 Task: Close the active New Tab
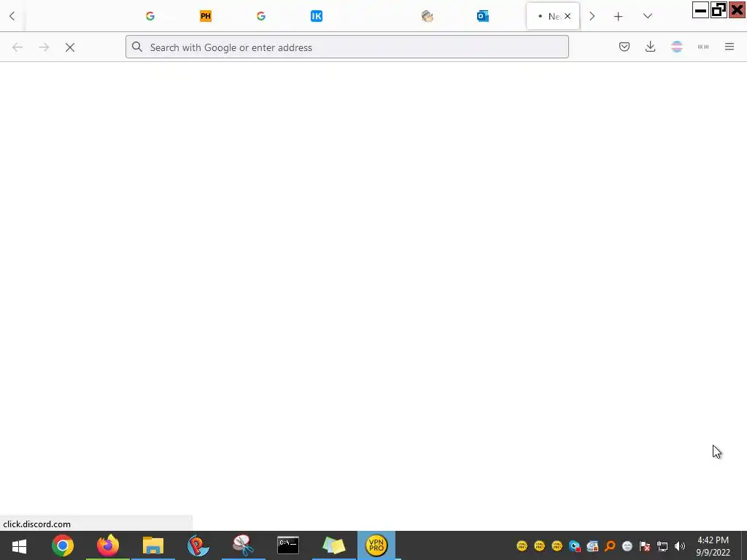coord(568,16)
